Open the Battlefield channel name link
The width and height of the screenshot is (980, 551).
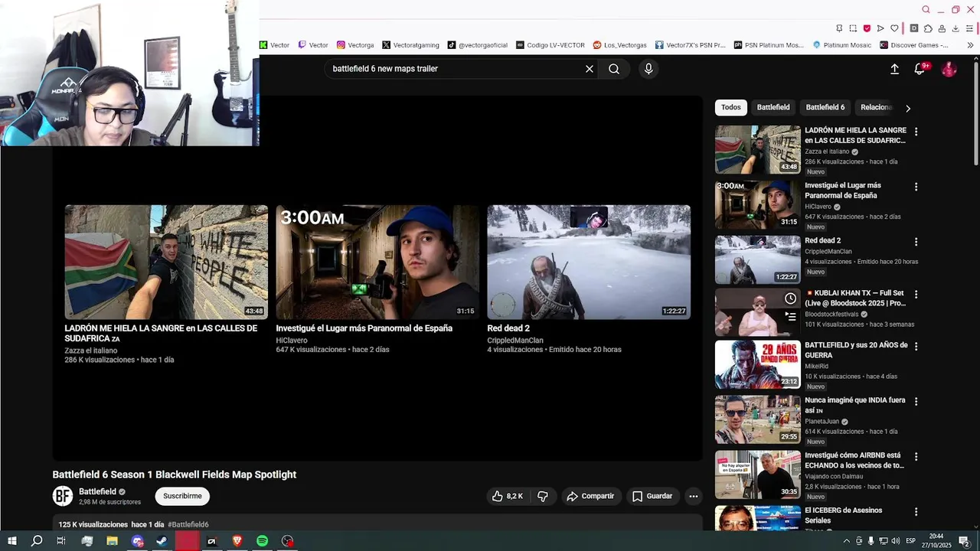click(x=97, y=491)
